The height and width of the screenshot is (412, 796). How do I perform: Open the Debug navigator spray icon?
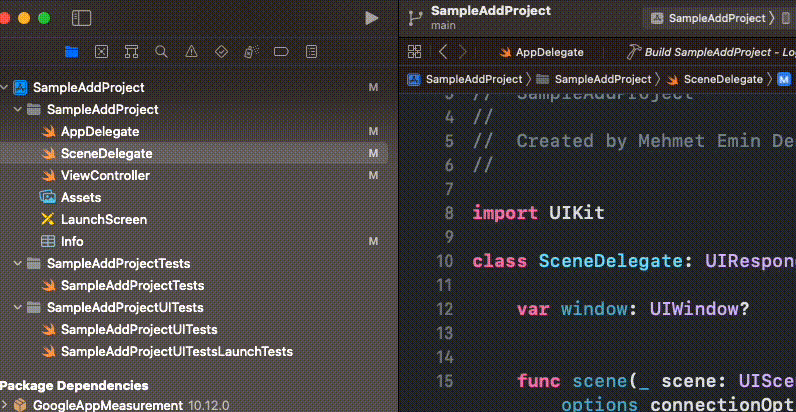pyautogui.click(x=251, y=51)
